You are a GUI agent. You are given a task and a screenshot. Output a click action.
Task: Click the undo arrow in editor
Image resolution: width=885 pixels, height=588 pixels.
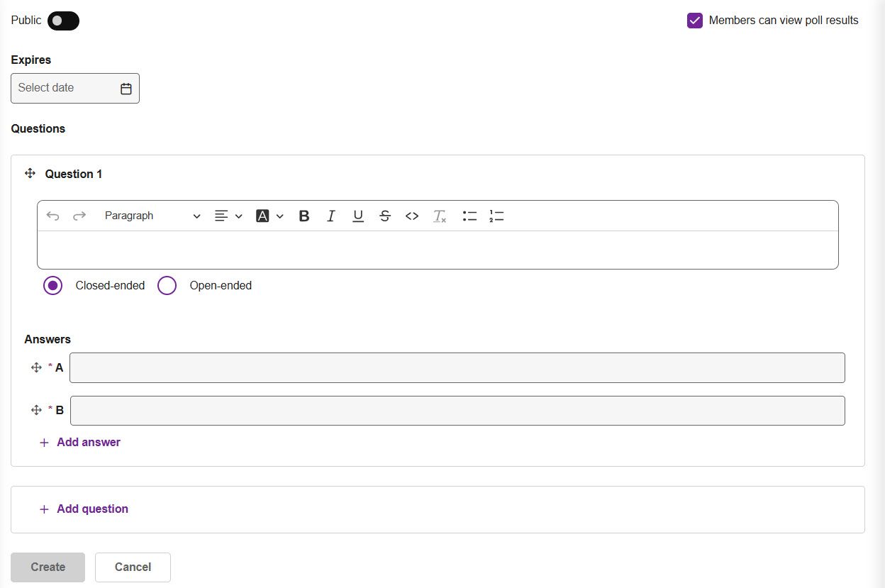[52, 216]
